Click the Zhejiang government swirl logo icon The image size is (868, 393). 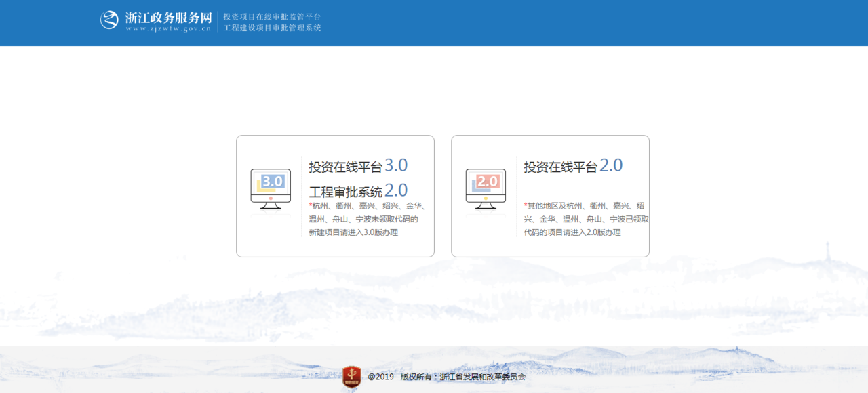[x=109, y=20]
